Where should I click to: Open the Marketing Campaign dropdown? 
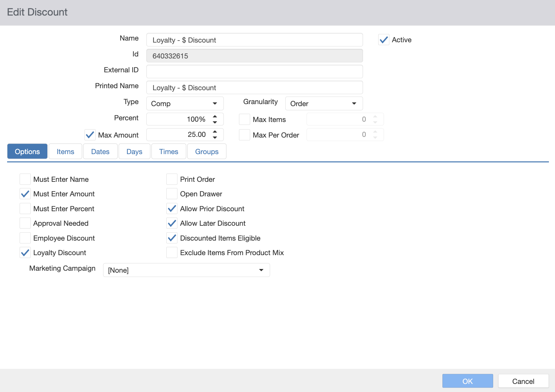186,270
